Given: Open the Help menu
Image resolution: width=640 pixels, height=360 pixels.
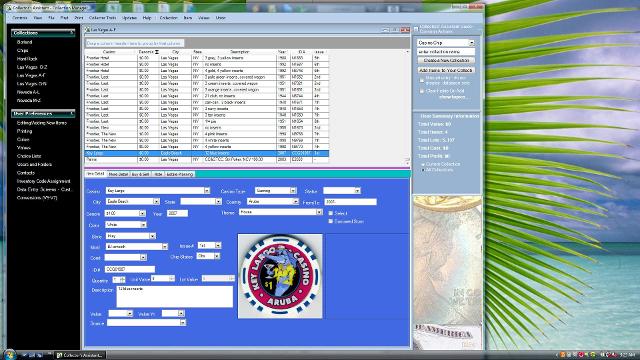Looking at the screenshot, I should pos(147,18).
